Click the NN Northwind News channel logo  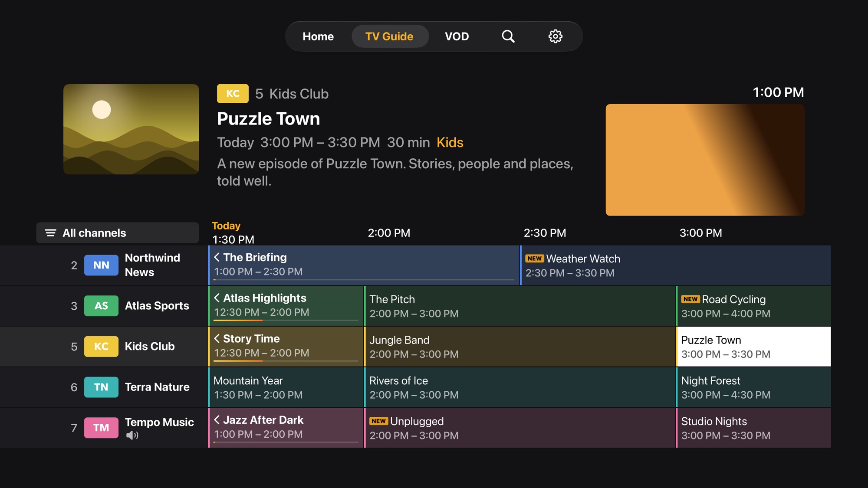(101, 265)
